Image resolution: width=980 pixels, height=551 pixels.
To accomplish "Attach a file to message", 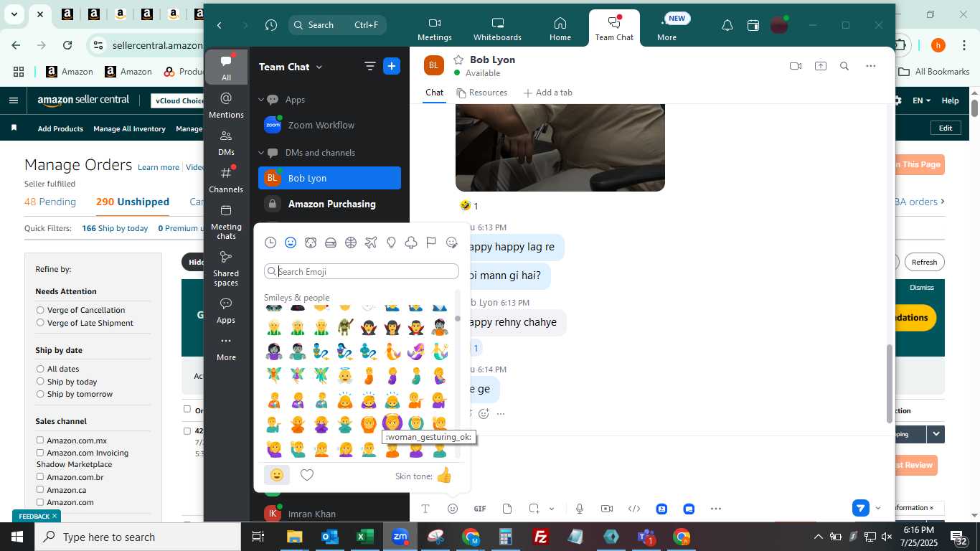I will (x=507, y=509).
